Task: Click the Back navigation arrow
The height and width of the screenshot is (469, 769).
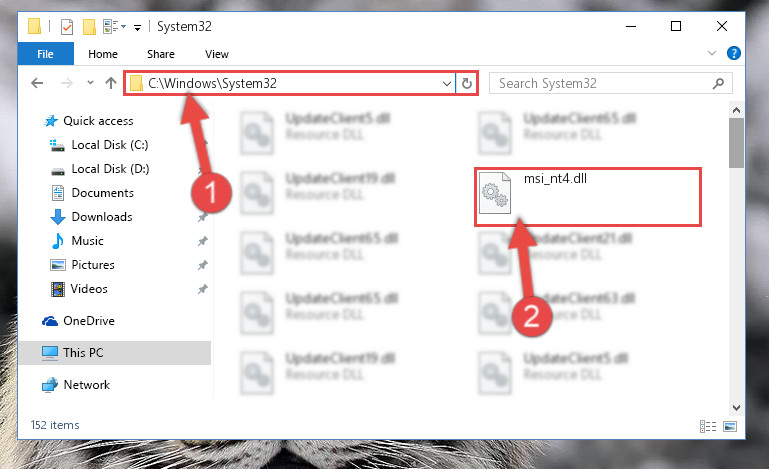Action: pyautogui.click(x=37, y=83)
